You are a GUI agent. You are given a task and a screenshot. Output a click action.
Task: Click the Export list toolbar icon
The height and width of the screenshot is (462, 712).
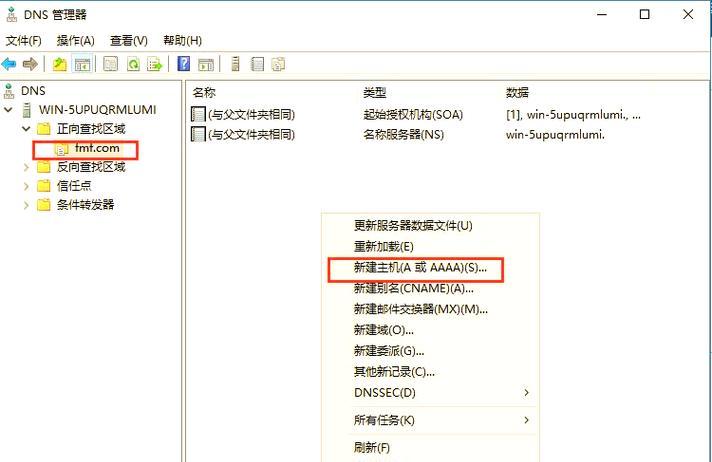[154, 64]
